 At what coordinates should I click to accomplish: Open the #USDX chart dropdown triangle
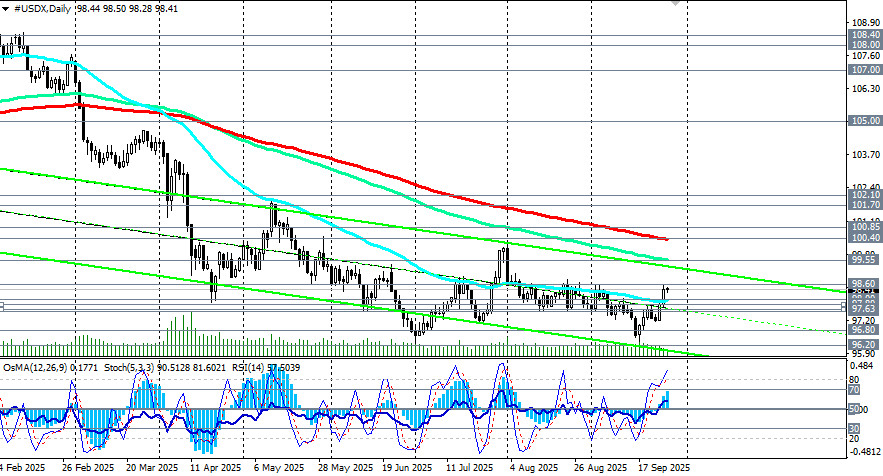point(6,6)
